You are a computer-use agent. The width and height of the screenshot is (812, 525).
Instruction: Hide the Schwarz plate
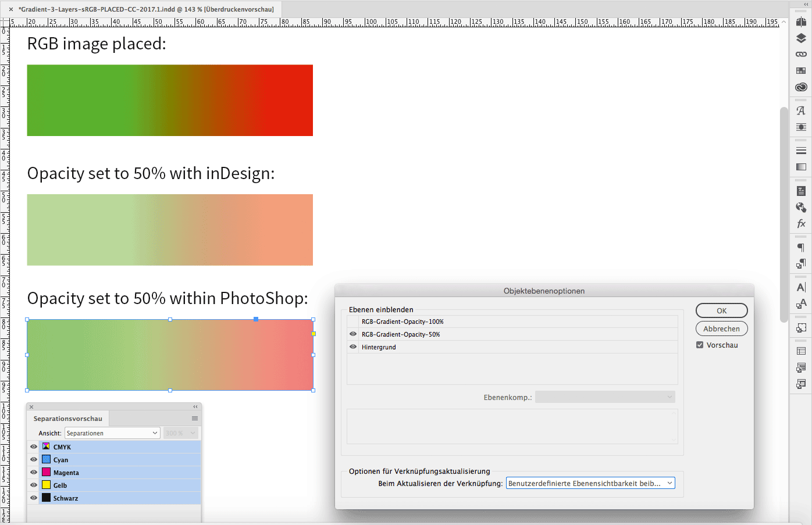[x=34, y=498]
